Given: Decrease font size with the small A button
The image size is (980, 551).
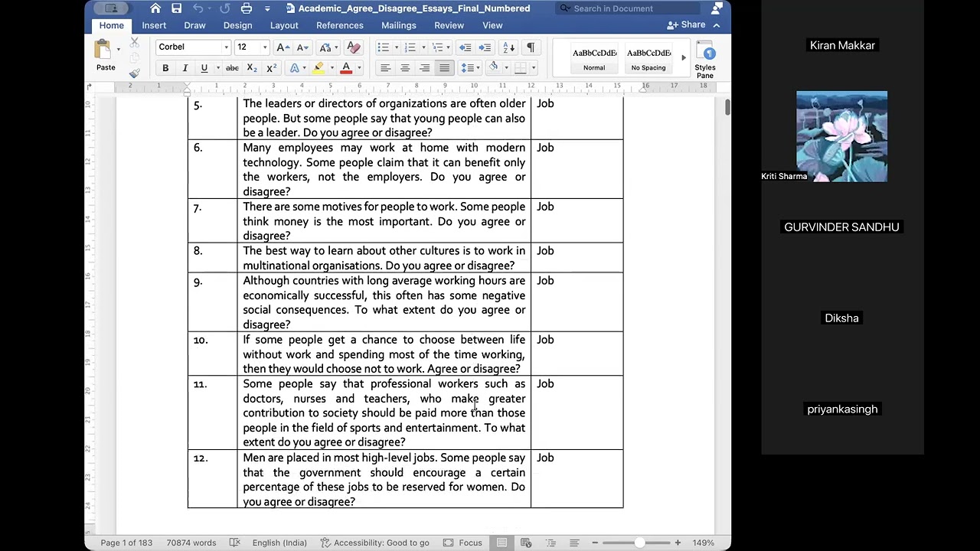Looking at the screenshot, I should [x=301, y=47].
